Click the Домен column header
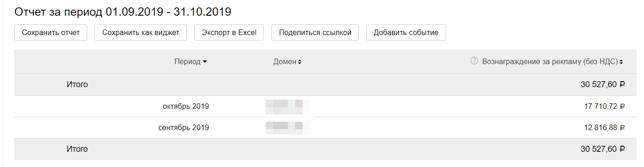The height and width of the screenshot is (167, 644). 285,62
